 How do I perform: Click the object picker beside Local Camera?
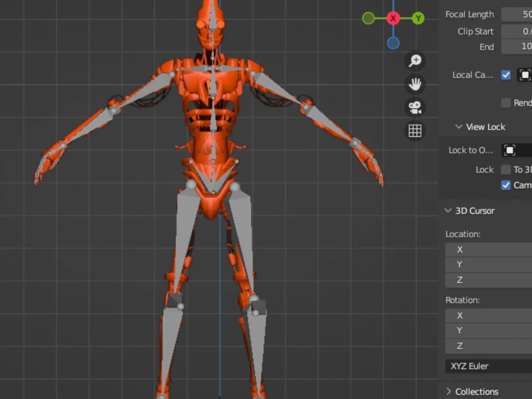click(525, 75)
